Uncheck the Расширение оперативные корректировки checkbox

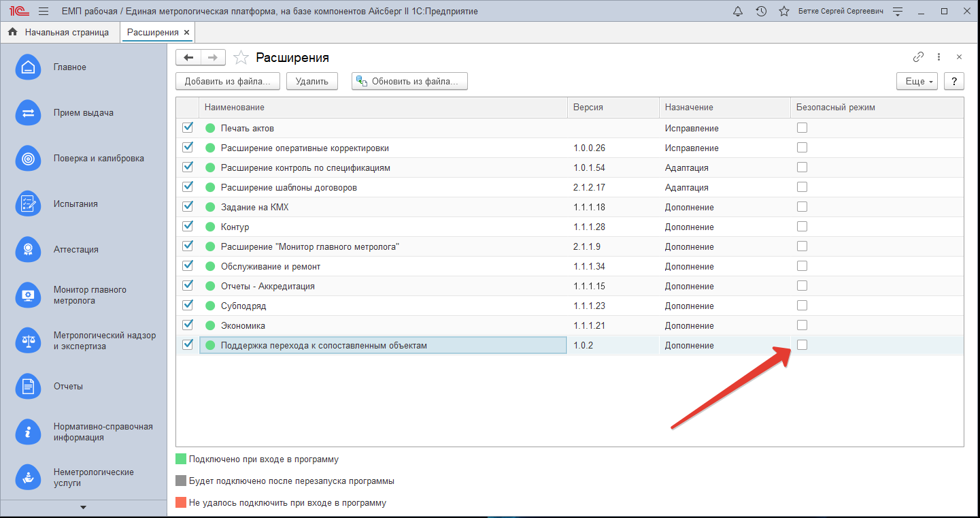coord(188,147)
